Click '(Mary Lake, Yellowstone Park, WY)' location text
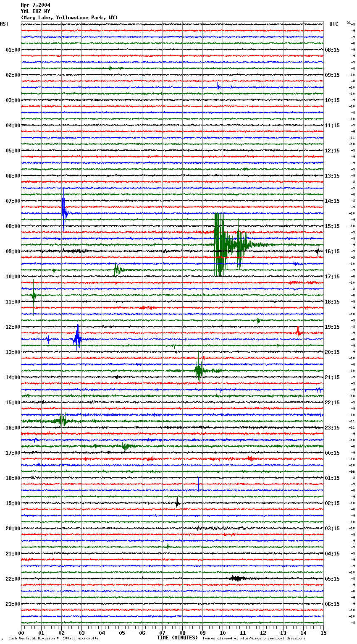This screenshot has width=357, height=644. (x=69, y=18)
